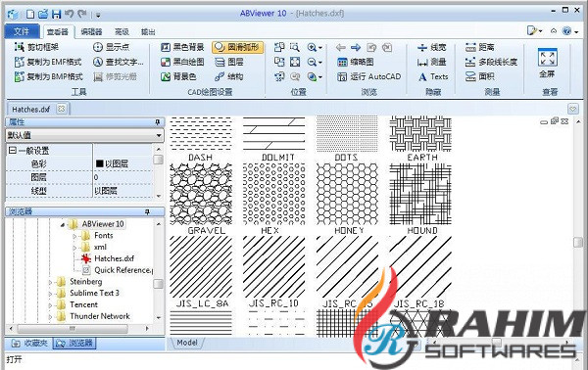
Task: Close the Hatches.dxf document tab
Action: click(61, 109)
